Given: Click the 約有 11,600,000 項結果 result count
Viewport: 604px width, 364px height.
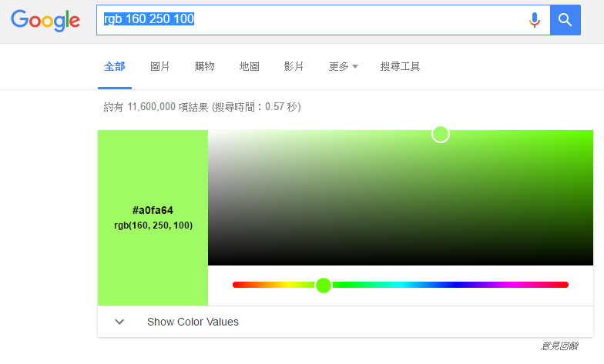Looking at the screenshot, I should point(156,107).
